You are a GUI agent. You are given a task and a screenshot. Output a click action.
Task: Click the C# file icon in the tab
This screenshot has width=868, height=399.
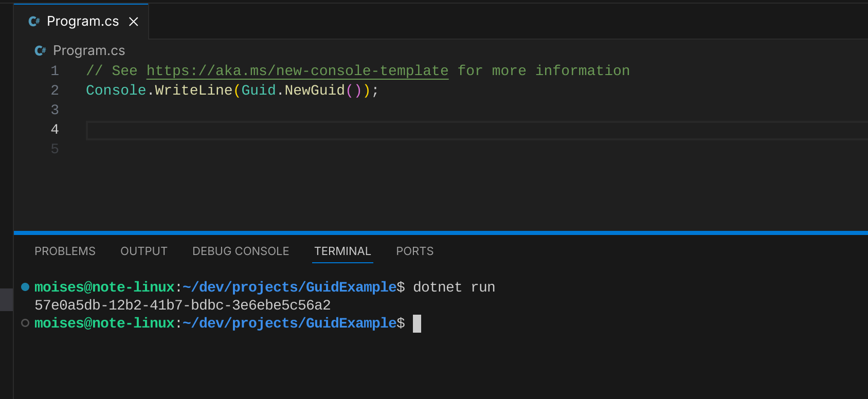coord(34,22)
